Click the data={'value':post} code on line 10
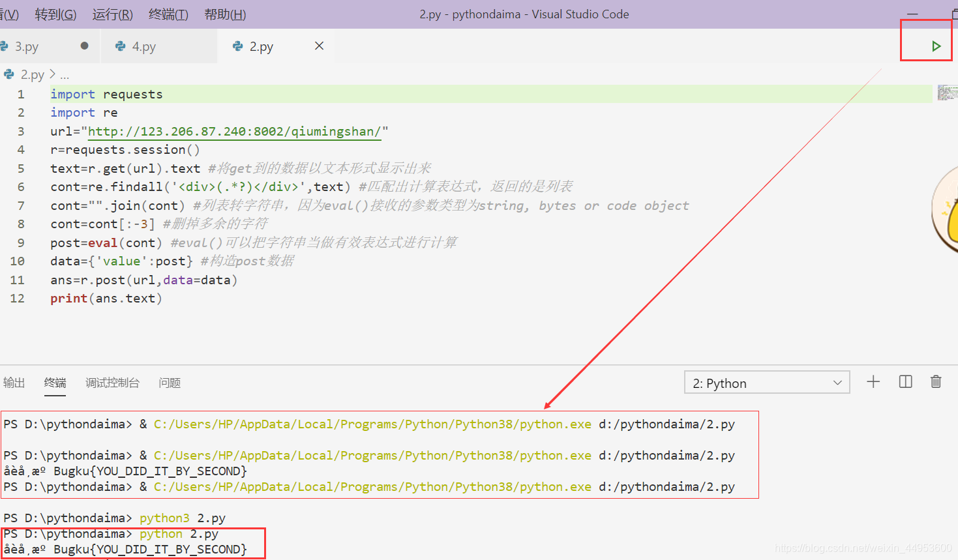Image resolution: width=958 pixels, height=560 pixels. tap(122, 261)
